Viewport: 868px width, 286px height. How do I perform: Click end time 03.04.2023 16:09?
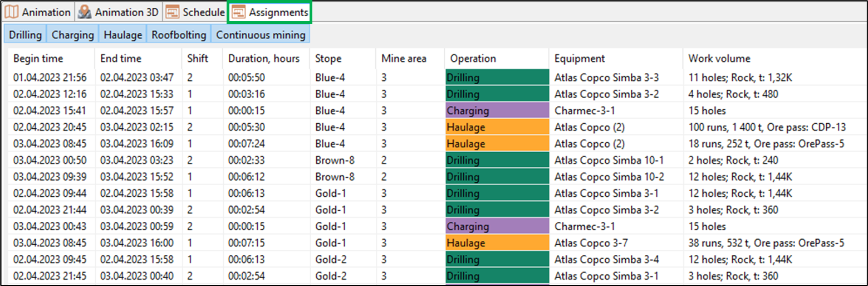tap(137, 144)
